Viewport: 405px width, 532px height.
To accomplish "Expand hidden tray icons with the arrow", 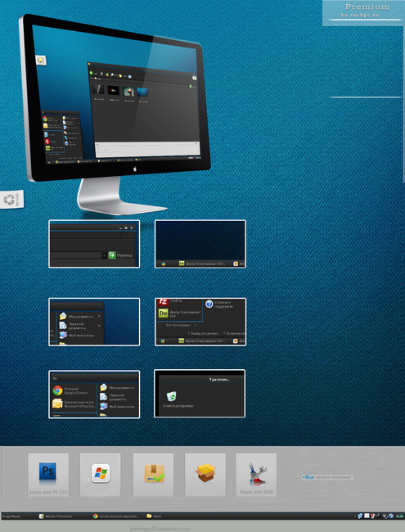I will tap(355, 516).
